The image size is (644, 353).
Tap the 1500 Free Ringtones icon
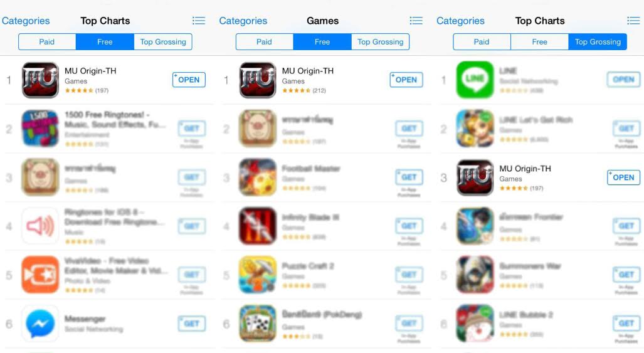click(40, 129)
